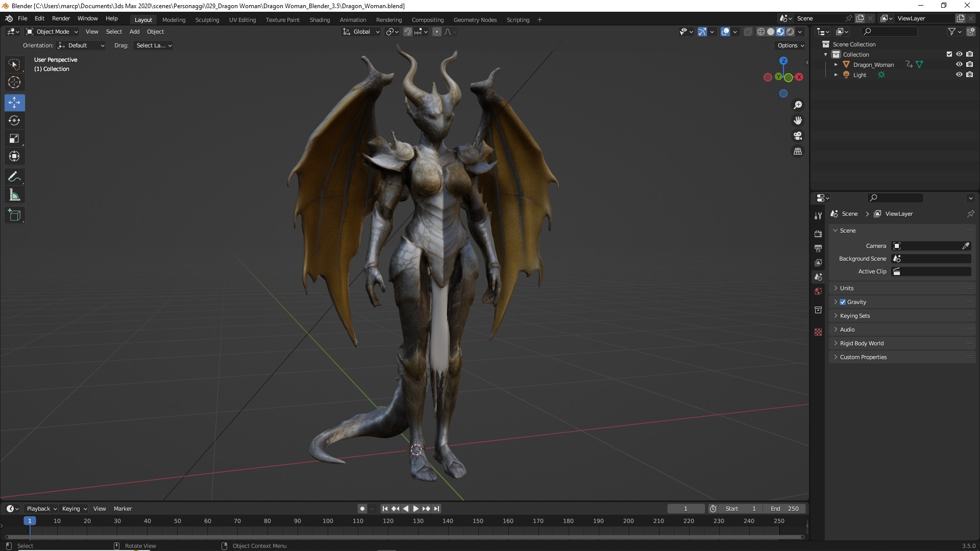Jump to the timeline start frame
The height and width of the screenshot is (551, 980).
click(x=385, y=509)
